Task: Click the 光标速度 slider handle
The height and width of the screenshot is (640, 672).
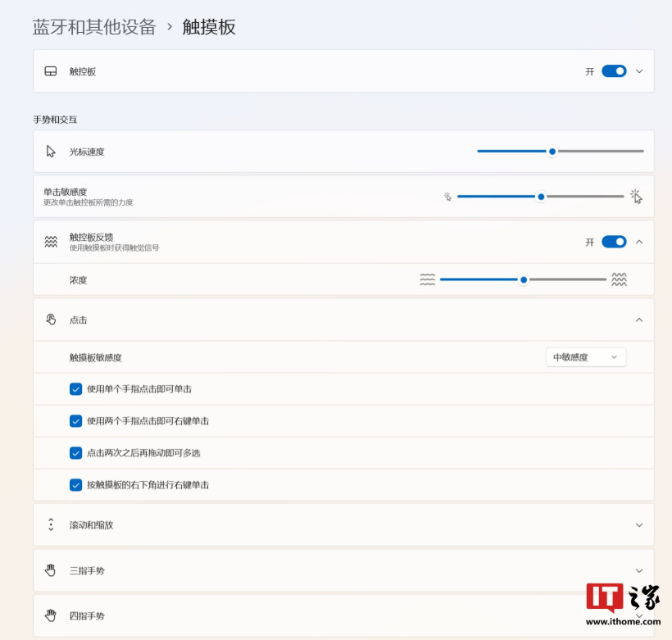Action: (552, 152)
